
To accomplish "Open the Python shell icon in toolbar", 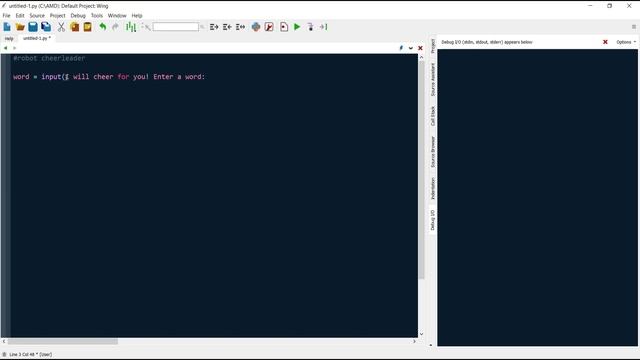I will click(256, 27).
